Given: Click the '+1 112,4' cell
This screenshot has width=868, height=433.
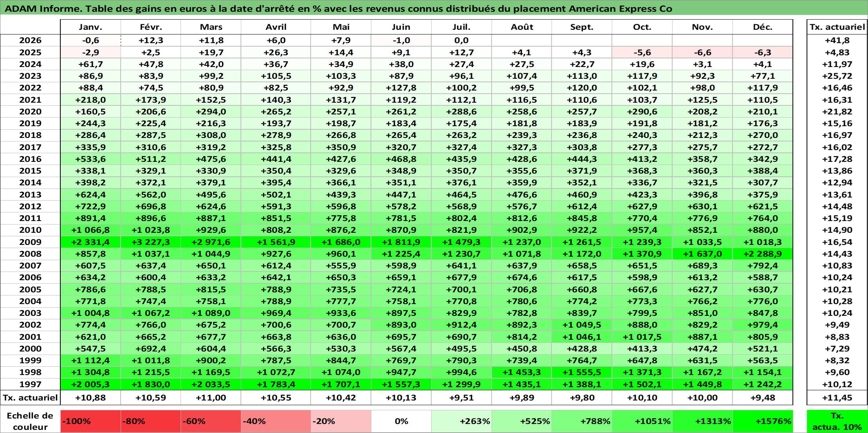Looking at the screenshot, I should click(x=90, y=361).
